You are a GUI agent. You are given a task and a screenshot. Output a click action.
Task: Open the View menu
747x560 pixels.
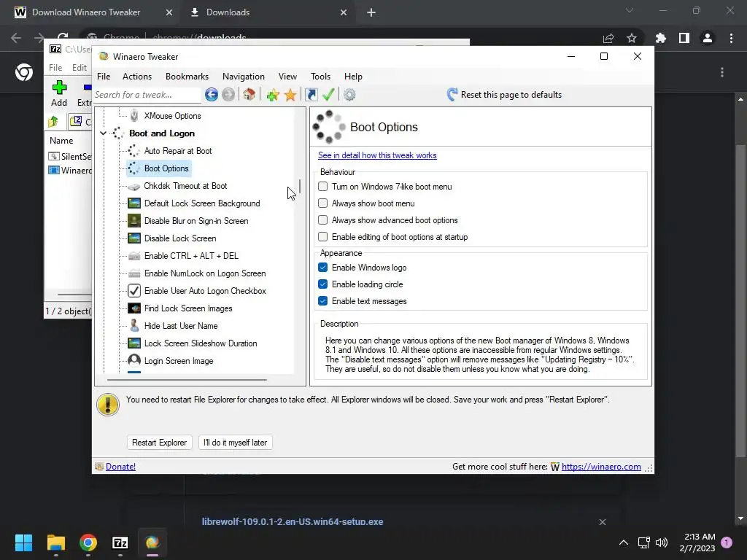point(287,76)
